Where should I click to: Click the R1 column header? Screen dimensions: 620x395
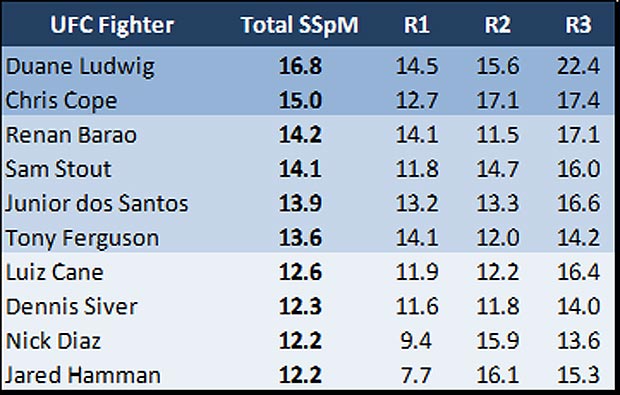417,25
